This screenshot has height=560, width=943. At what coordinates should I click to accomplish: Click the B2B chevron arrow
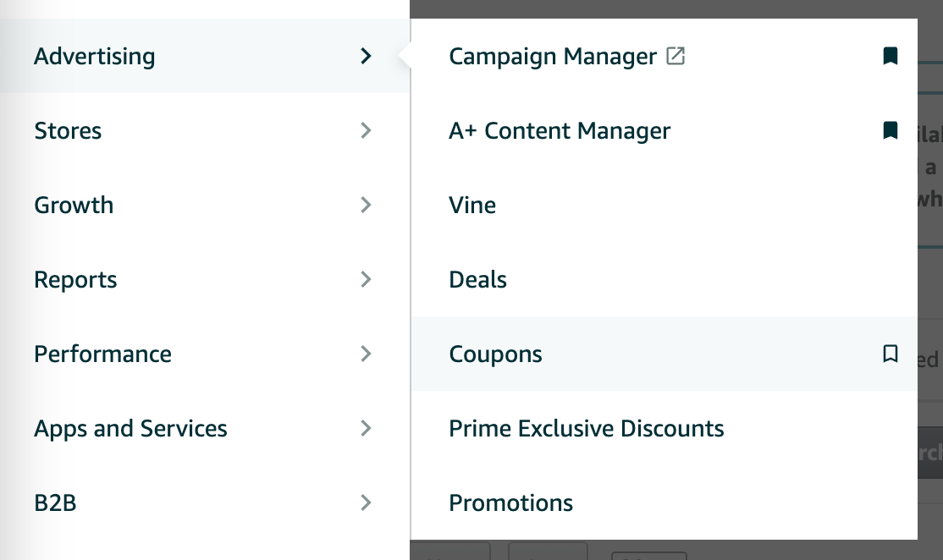click(x=366, y=502)
